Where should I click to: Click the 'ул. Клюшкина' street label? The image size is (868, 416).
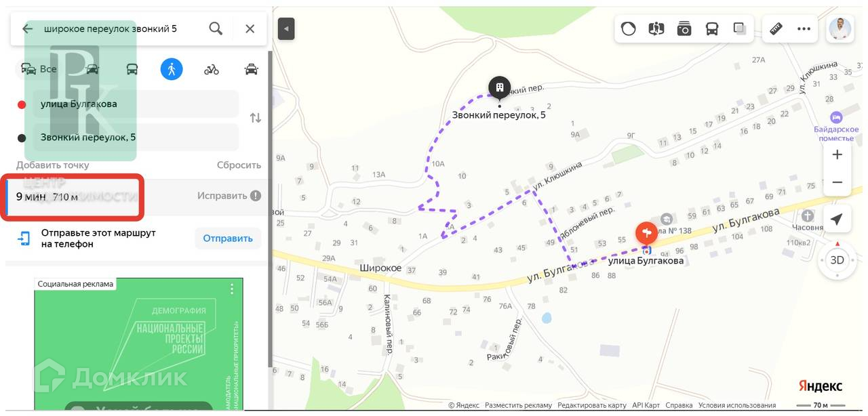557,175
